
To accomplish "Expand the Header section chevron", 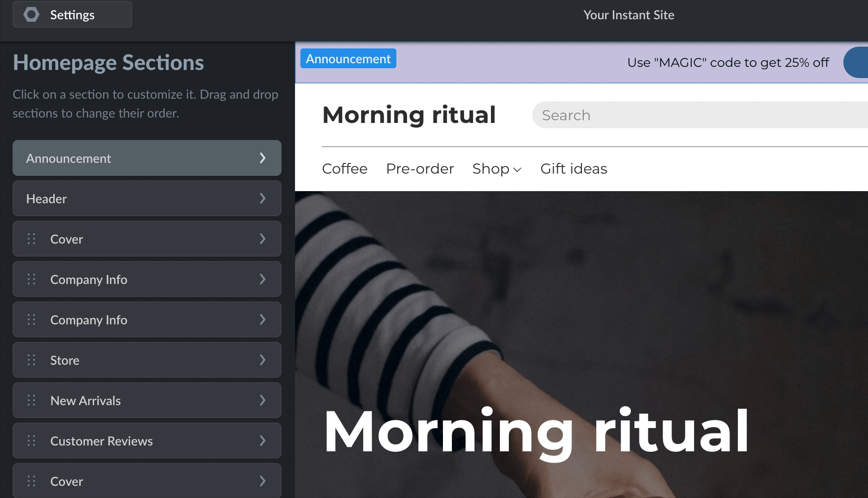I will (263, 198).
